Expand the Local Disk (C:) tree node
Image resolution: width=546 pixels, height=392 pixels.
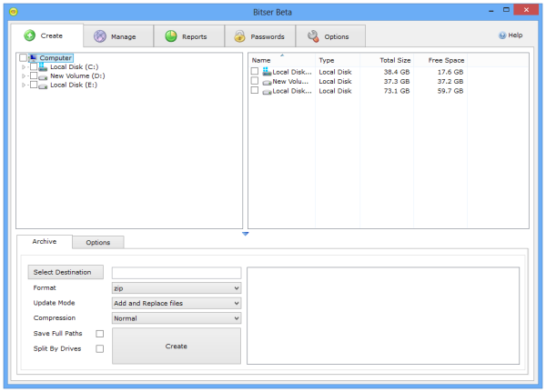pos(24,66)
